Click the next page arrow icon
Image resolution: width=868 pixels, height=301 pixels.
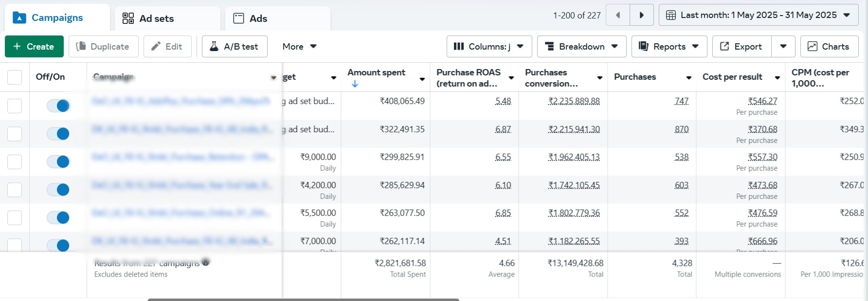pos(641,15)
